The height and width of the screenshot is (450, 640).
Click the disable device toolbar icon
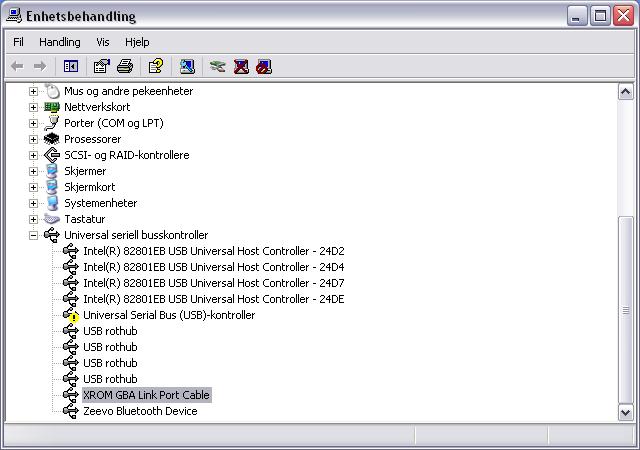pyautogui.click(x=264, y=66)
